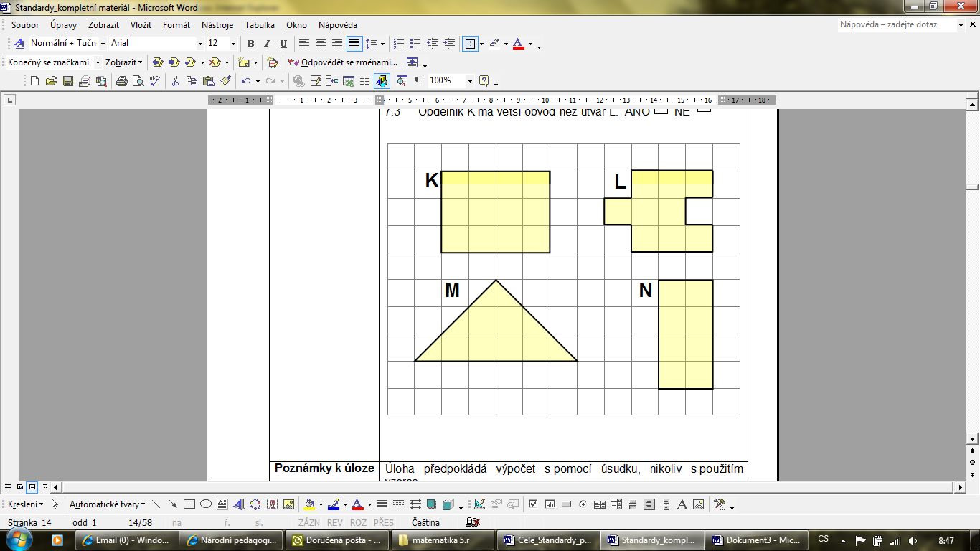The width and height of the screenshot is (980, 551).
Task: Insert option button control
Action: click(x=583, y=504)
